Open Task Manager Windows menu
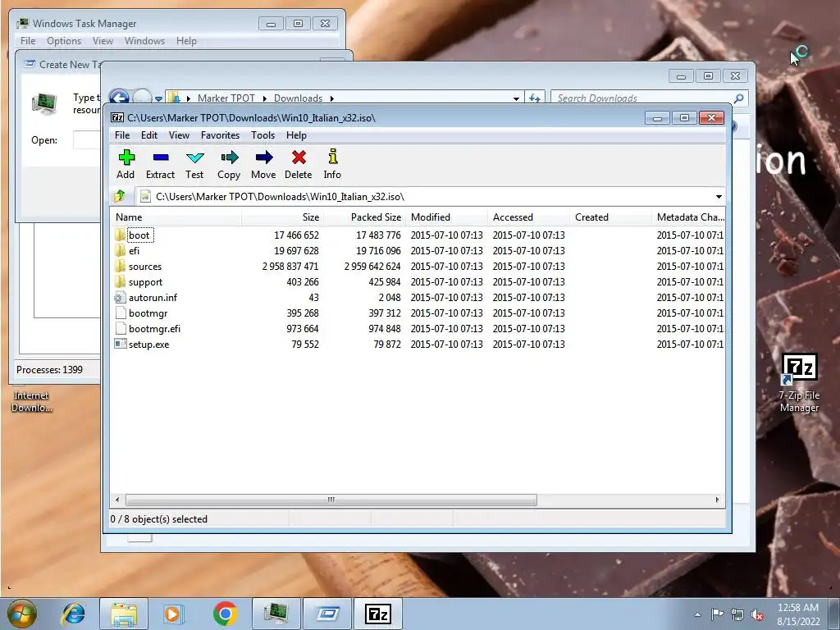Viewport: 840px width, 630px height. click(x=144, y=41)
